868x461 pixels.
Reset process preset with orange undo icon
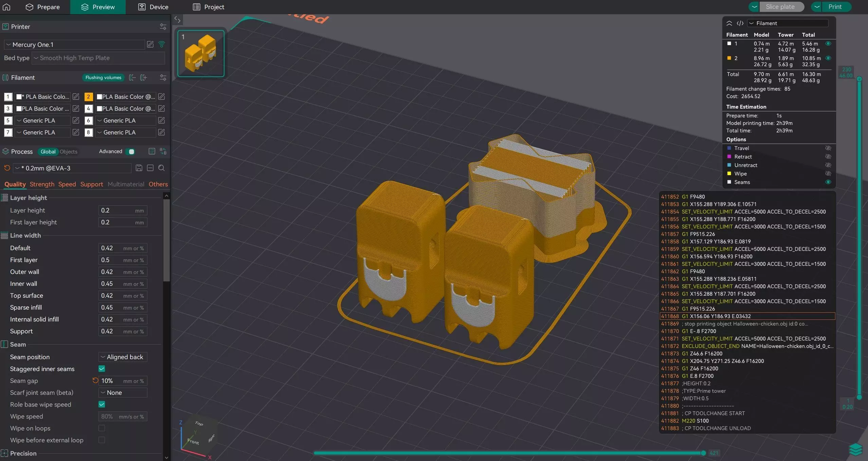tap(7, 168)
